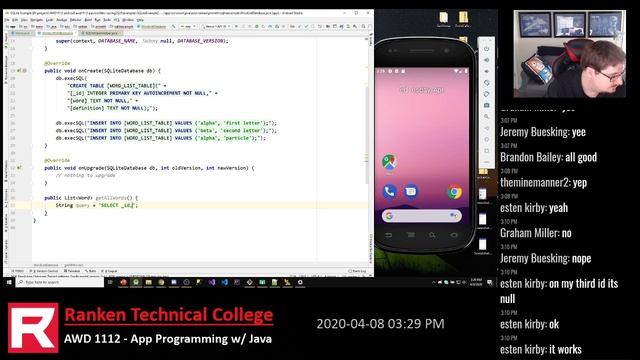This screenshot has height=360, width=640.
Task: Click the editor vertical scrollbar
Action: 366,135
